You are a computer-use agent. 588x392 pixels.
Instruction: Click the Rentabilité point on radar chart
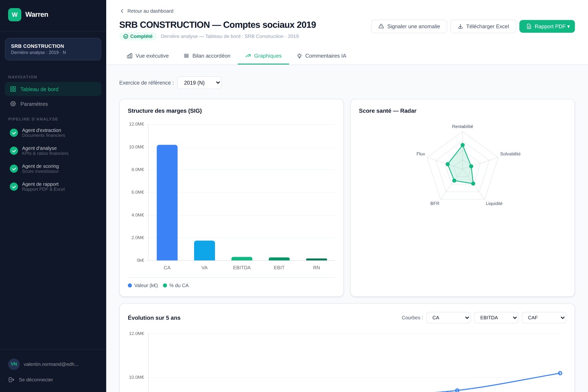[x=463, y=145]
